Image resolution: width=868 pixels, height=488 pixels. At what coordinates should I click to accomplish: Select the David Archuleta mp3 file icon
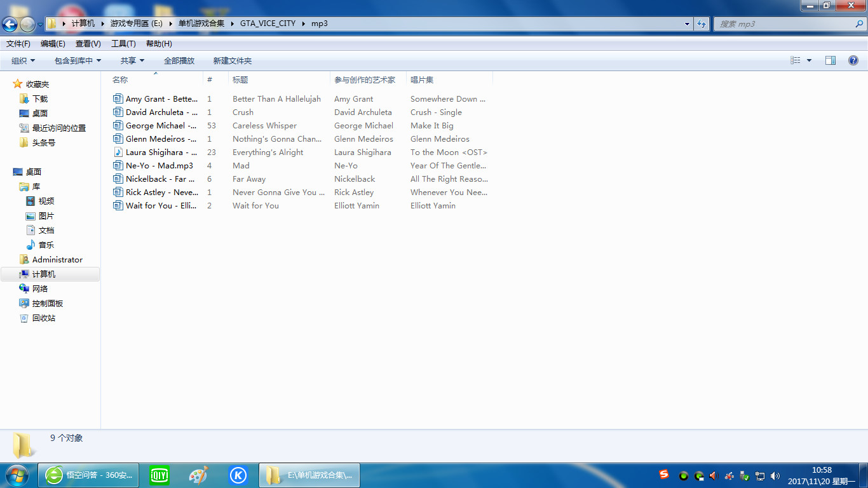118,112
